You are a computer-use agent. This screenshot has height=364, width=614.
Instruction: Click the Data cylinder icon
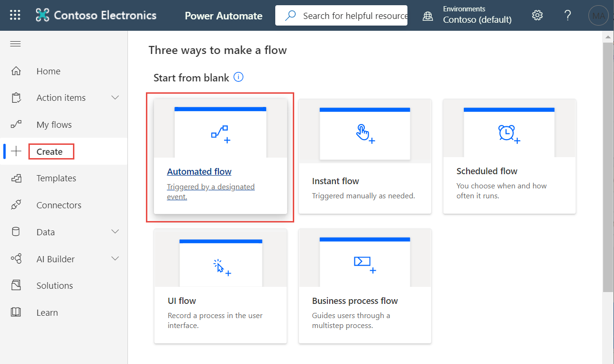[16, 232]
